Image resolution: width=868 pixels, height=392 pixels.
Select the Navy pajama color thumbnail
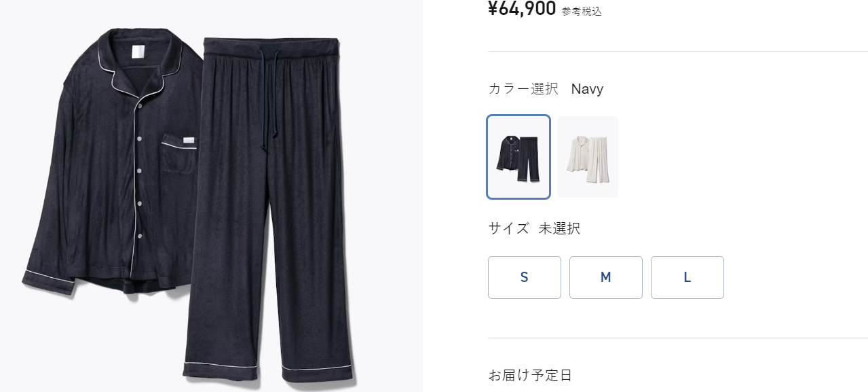[x=518, y=157]
